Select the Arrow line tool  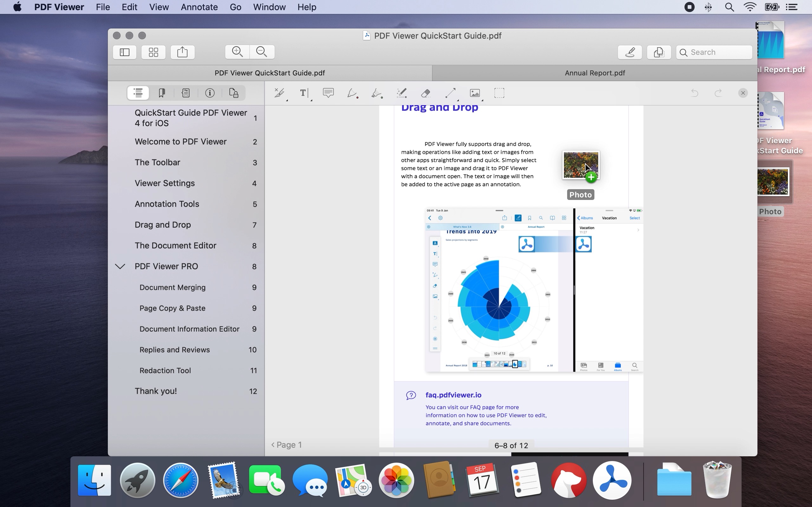450,93
